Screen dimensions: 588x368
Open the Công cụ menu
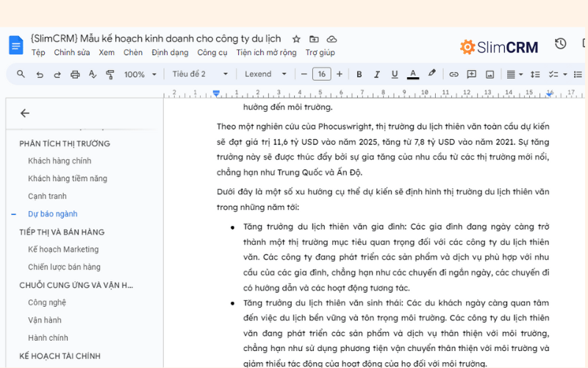pyautogui.click(x=212, y=52)
